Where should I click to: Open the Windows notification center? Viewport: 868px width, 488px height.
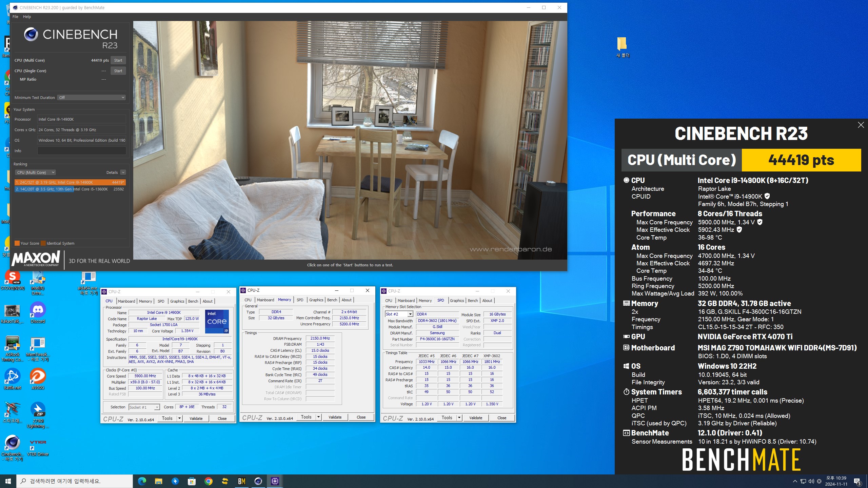click(857, 481)
